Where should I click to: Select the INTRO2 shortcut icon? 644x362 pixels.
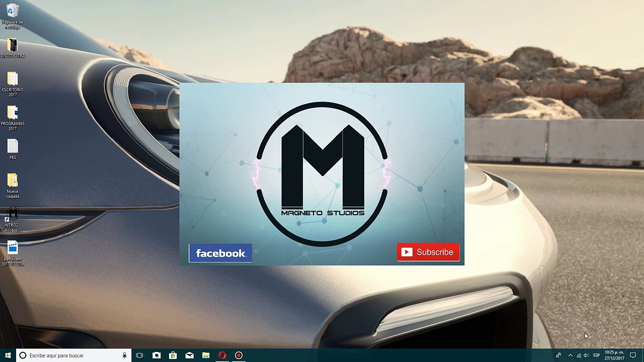pyautogui.click(x=13, y=220)
